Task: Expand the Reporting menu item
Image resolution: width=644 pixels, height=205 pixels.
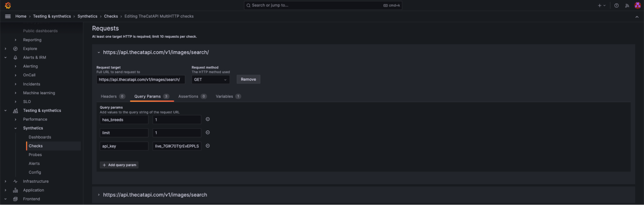Action: pyautogui.click(x=15, y=40)
